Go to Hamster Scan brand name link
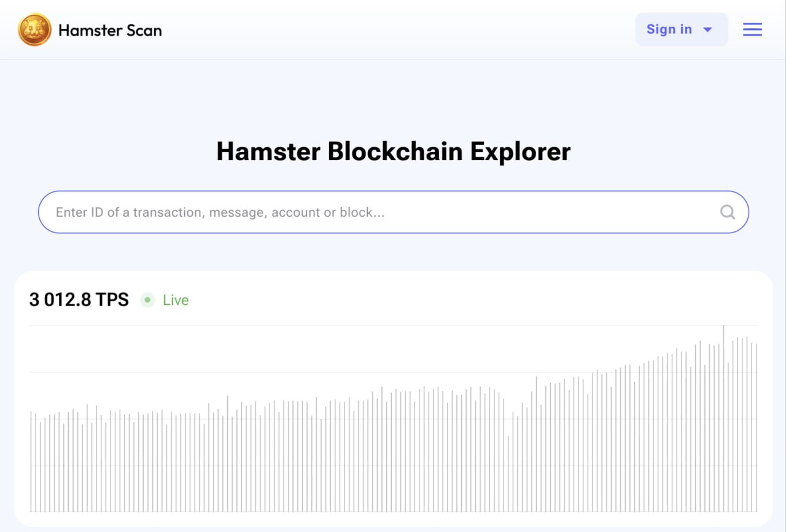Viewport: 786px width, 532px height. (x=110, y=30)
